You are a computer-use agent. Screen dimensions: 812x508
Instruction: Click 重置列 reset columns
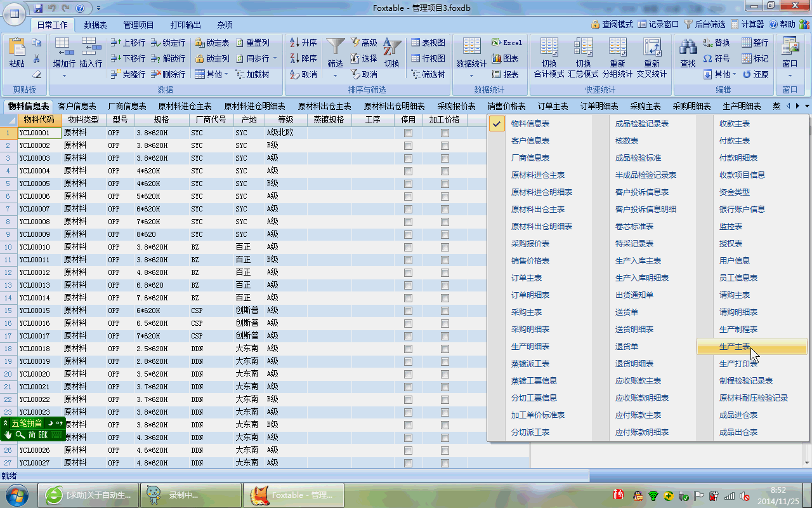(x=252, y=43)
